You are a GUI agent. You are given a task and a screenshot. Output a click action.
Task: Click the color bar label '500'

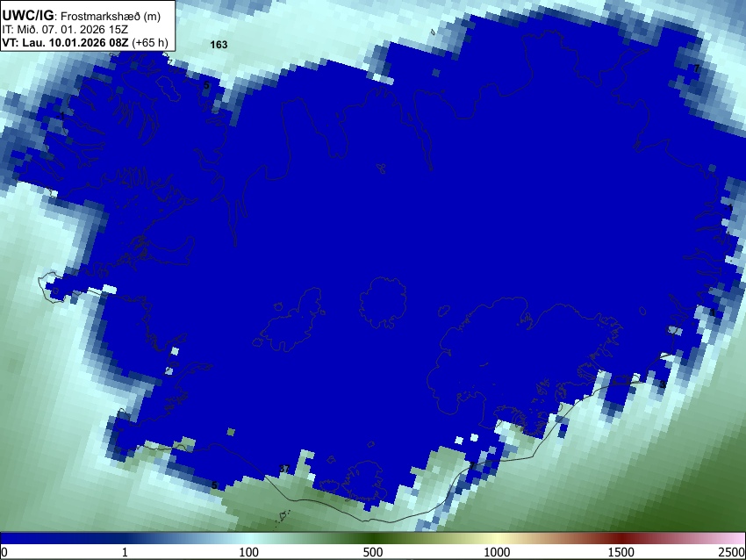coord(373,552)
